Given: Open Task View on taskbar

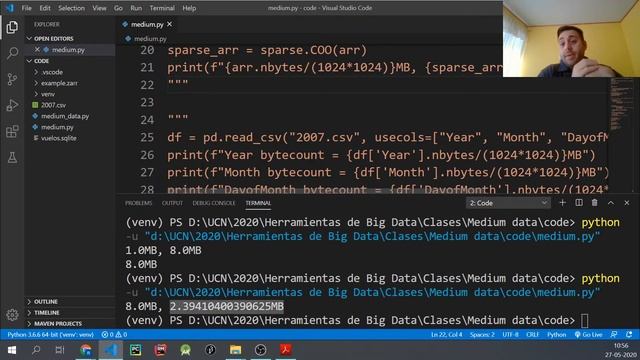Looking at the screenshot, I should click(60, 350).
